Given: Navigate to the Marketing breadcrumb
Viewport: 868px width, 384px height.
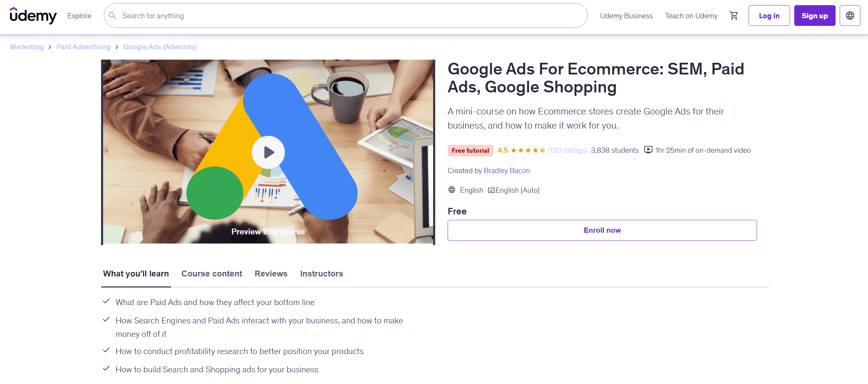Looking at the screenshot, I should 27,47.
